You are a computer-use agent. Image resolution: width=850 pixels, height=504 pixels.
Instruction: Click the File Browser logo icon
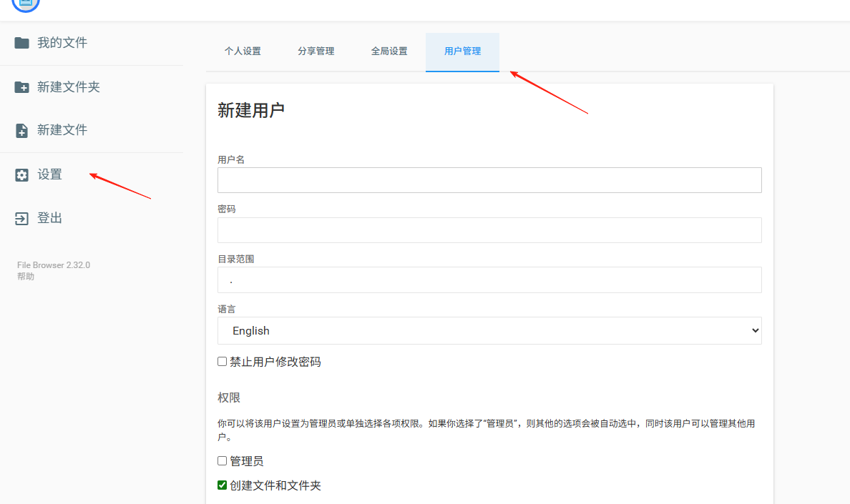(x=26, y=4)
